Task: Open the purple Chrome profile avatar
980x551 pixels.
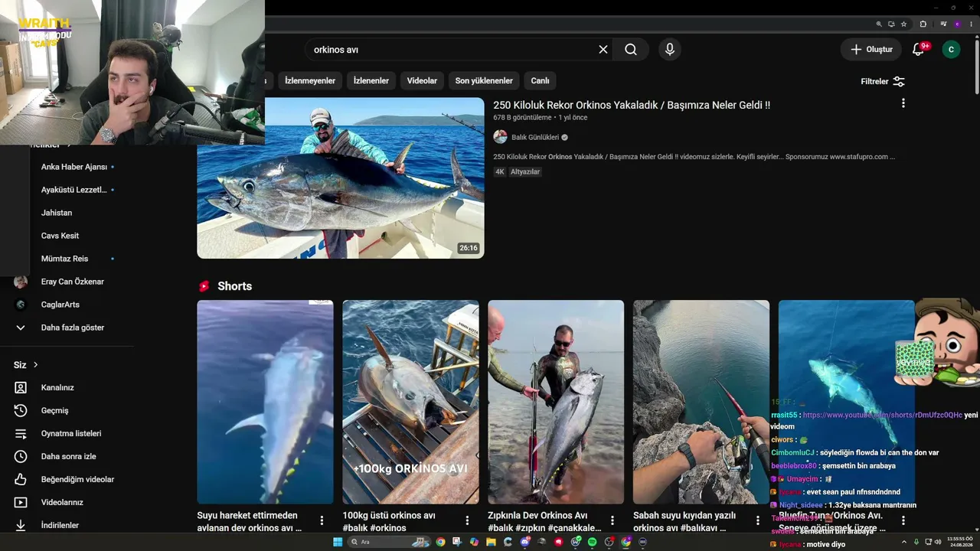Action: [x=957, y=24]
